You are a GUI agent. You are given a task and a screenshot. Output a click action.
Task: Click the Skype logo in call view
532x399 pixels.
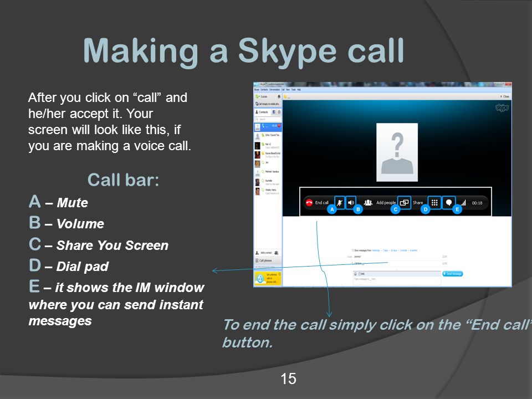pyautogui.click(x=502, y=108)
